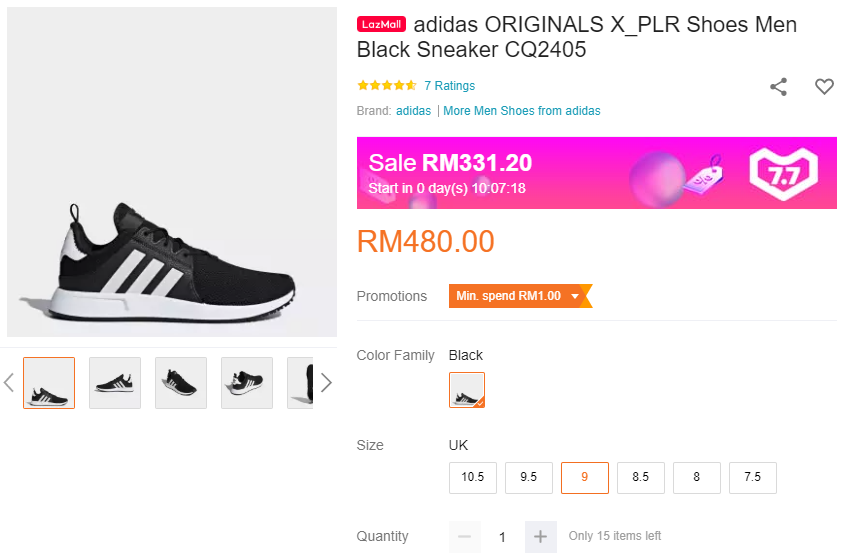This screenshot has height=560, width=849.
Task: Click the 7.7 sale heart logo
Action: [784, 173]
